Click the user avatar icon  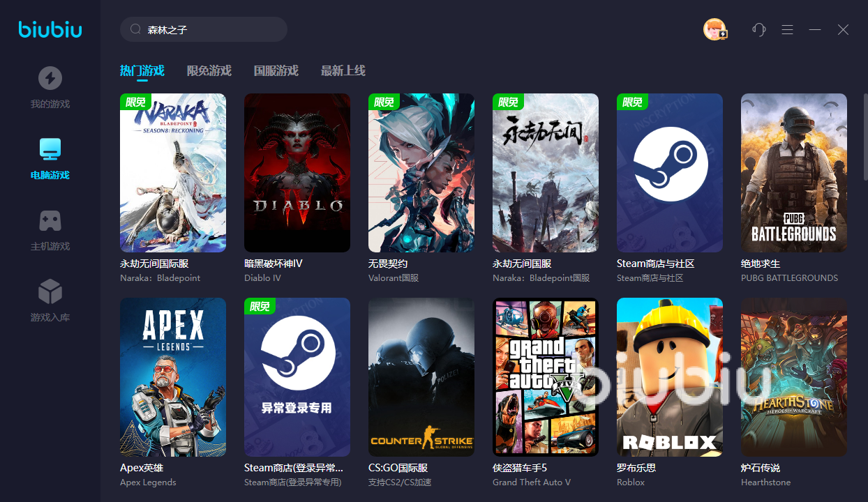pos(714,29)
